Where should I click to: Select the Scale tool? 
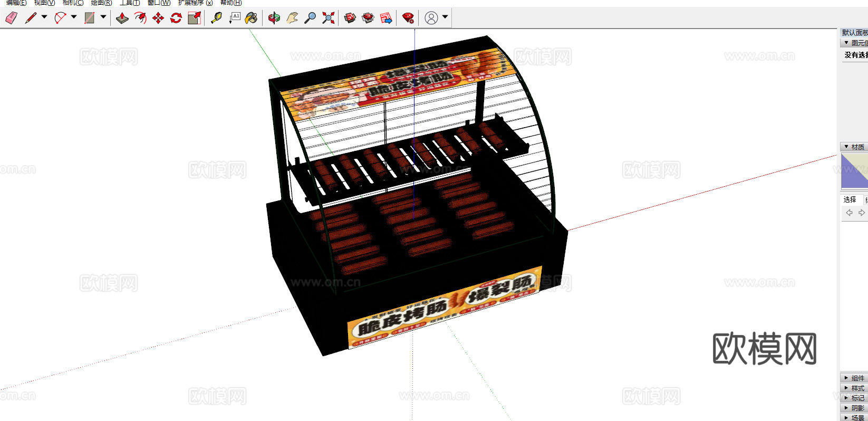(195, 18)
